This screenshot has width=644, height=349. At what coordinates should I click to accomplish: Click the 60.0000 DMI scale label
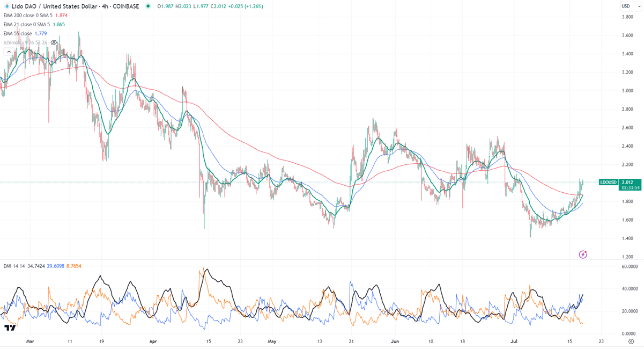click(x=629, y=266)
